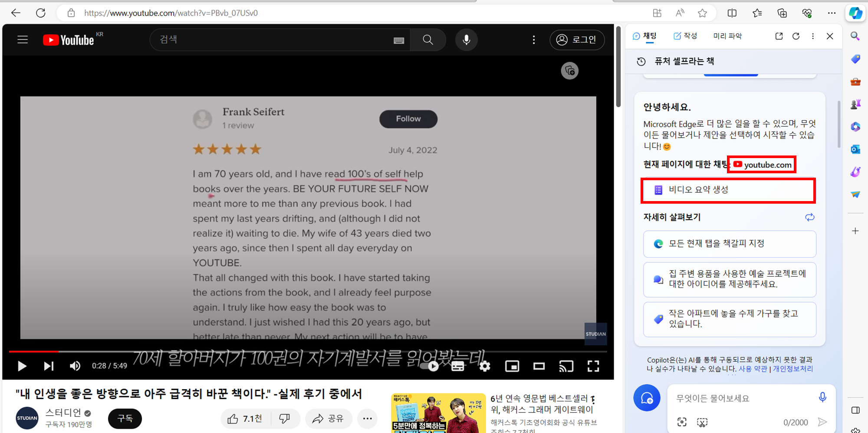Toggle the autoplay switch
The height and width of the screenshot is (433, 868).
tap(430, 366)
